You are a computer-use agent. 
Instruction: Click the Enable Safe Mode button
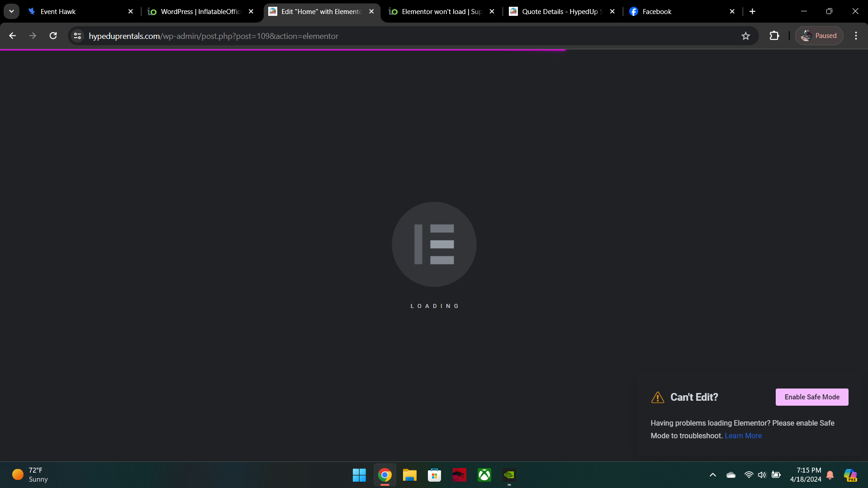point(811,397)
